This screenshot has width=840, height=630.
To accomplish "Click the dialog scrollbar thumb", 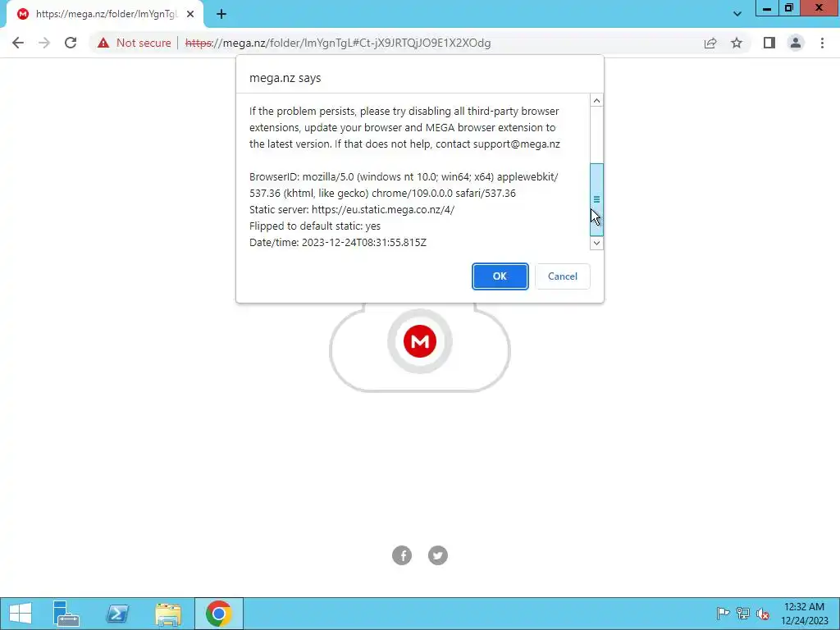I will coord(596,199).
